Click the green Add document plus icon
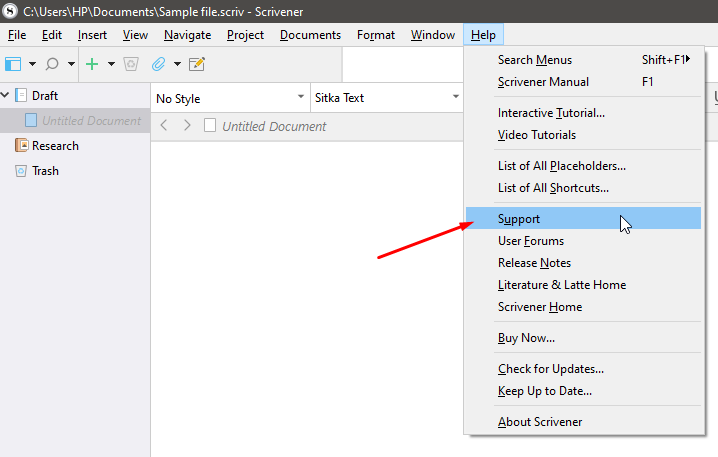This screenshot has width=718, height=457. click(x=92, y=64)
